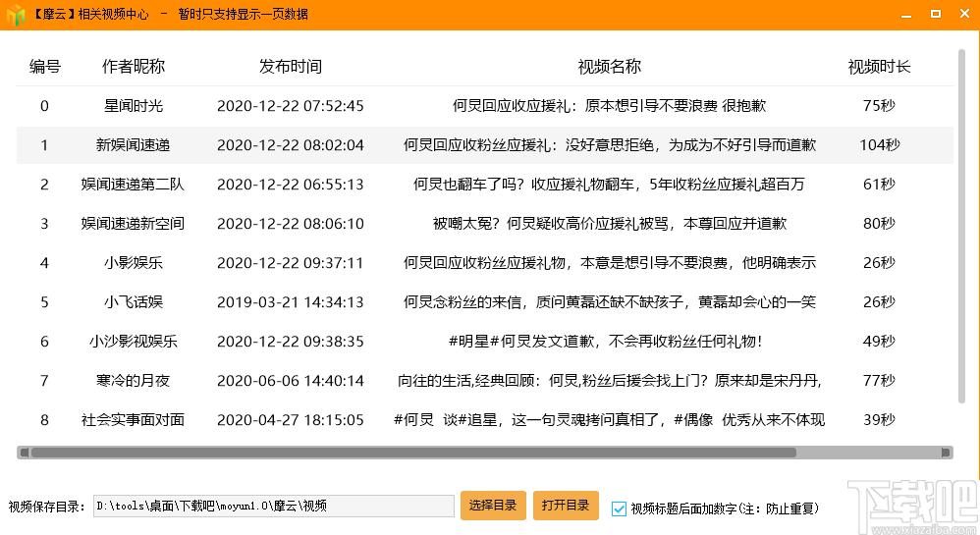
Task: Select author 娱闻速递新空间
Action: tap(134, 224)
